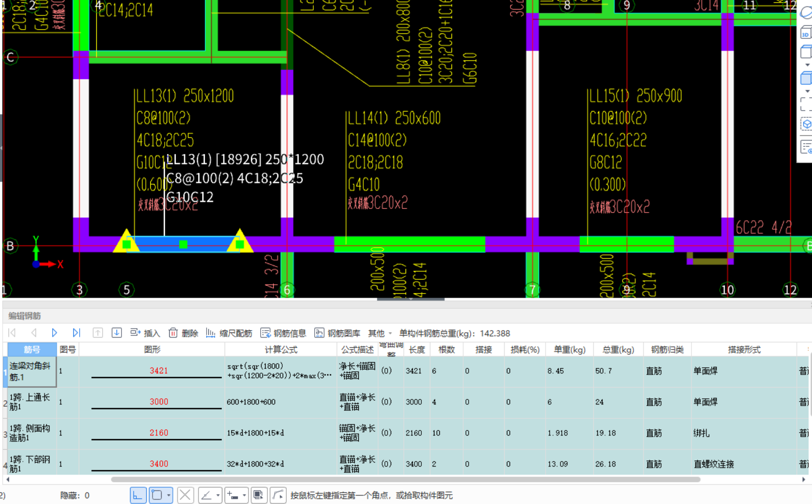Select the 搭接形式 column header

click(744, 349)
